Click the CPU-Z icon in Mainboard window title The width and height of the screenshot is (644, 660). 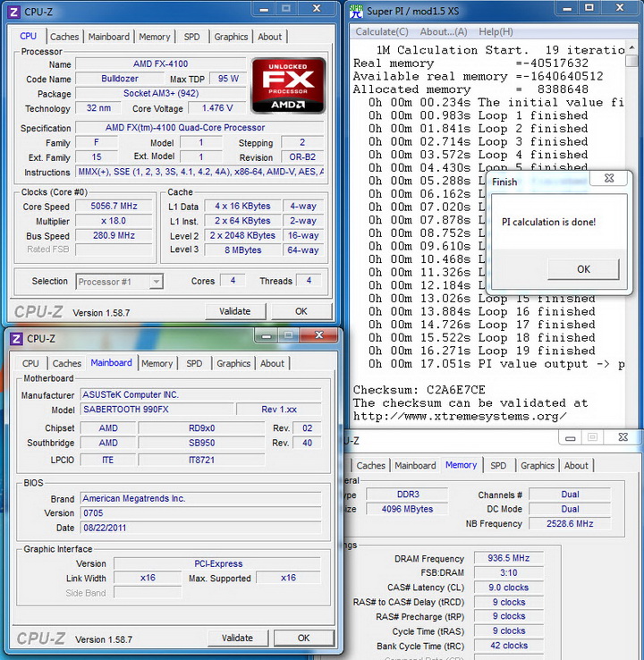pyautogui.click(x=16, y=338)
